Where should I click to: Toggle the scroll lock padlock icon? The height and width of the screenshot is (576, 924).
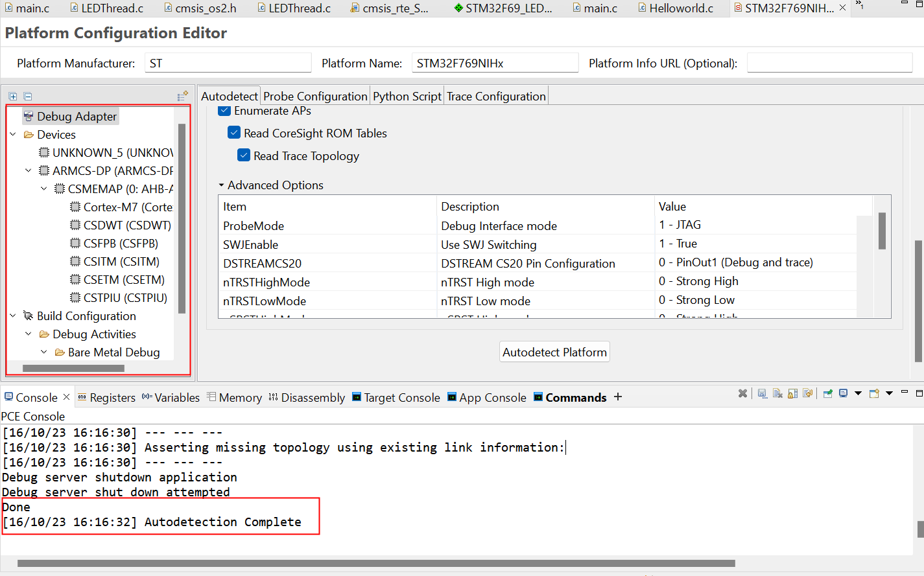[x=792, y=394]
